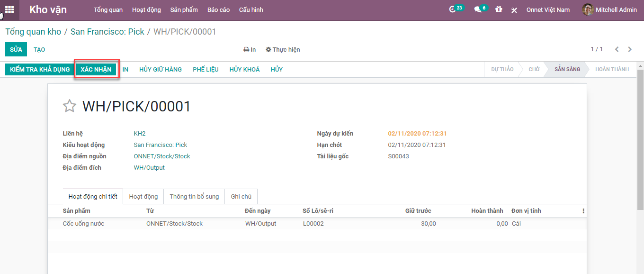Switch to the Thông tin bổ sung tab
Screen dimensions: 644x274
[194, 196]
